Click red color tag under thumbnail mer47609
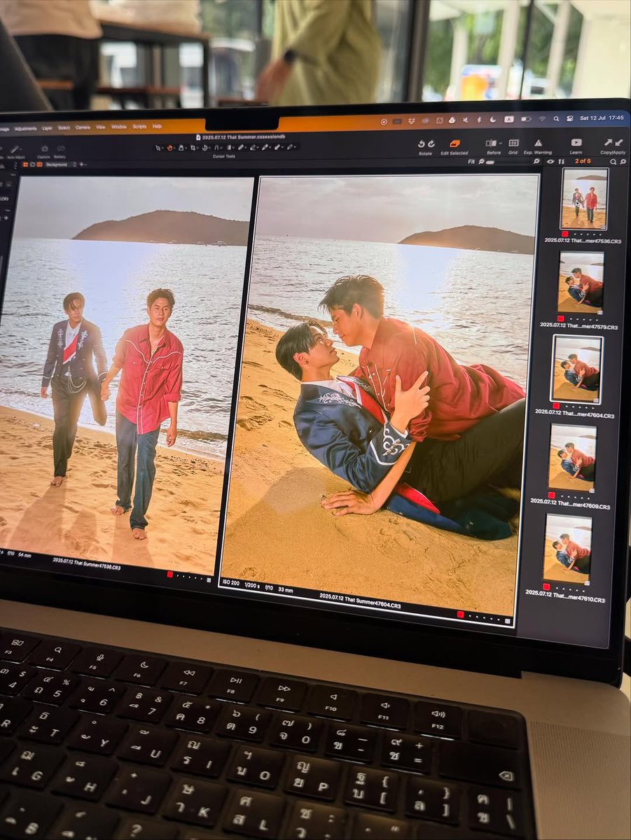The width and height of the screenshot is (631, 840). click(x=553, y=496)
